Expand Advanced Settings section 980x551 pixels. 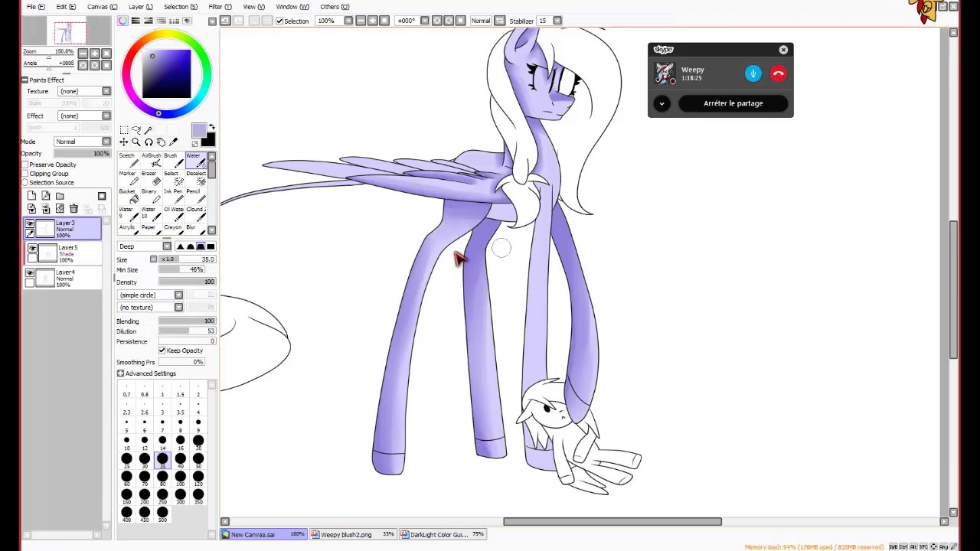(x=120, y=373)
